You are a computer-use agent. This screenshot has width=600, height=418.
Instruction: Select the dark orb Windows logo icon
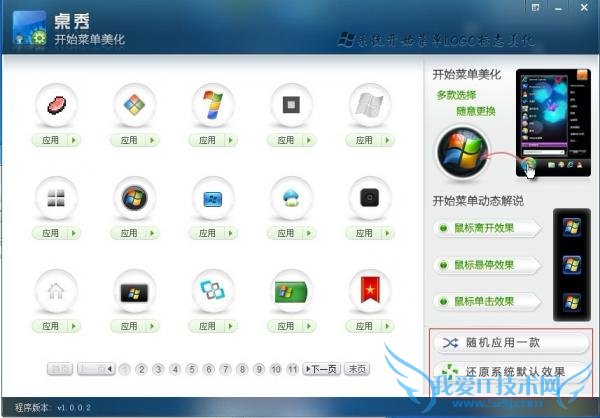tap(135, 198)
